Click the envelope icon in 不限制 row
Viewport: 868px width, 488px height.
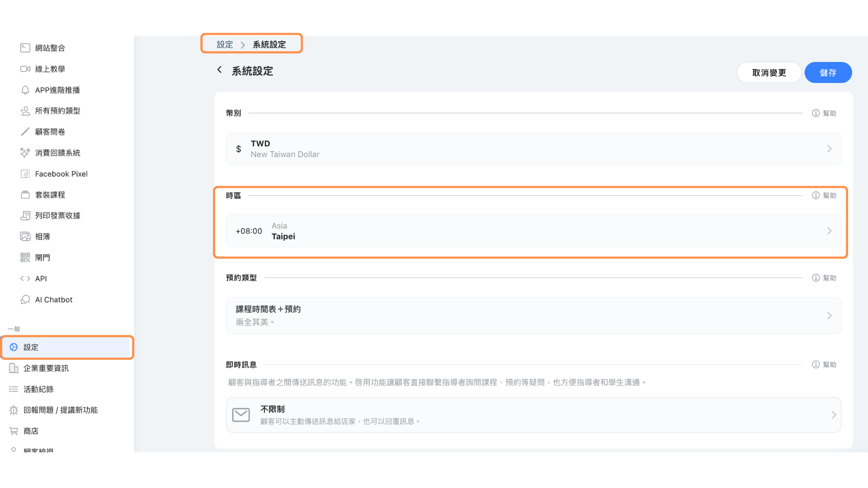click(x=241, y=415)
